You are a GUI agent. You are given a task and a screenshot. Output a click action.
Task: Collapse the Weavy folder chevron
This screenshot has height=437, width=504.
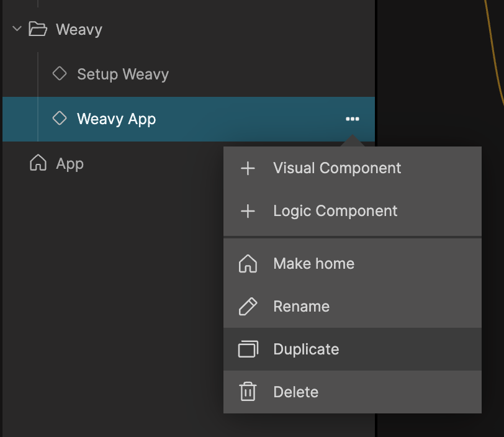pyautogui.click(x=17, y=29)
